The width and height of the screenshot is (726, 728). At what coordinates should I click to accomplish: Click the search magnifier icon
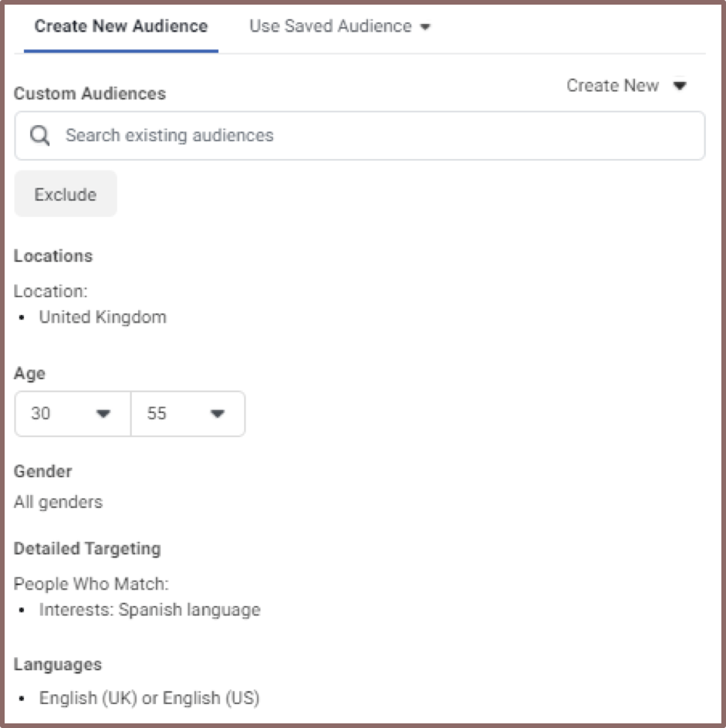pos(40,136)
